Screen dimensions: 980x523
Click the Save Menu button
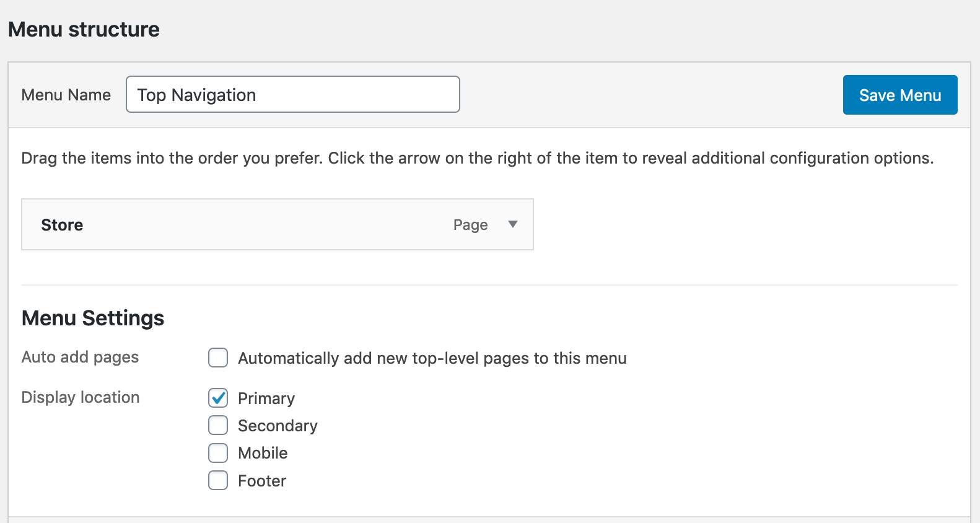click(x=899, y=95)
